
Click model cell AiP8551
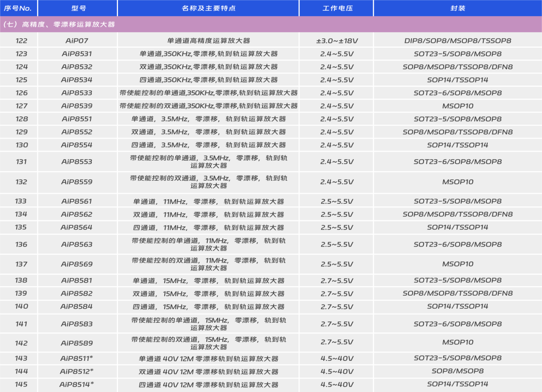point(77,119)
